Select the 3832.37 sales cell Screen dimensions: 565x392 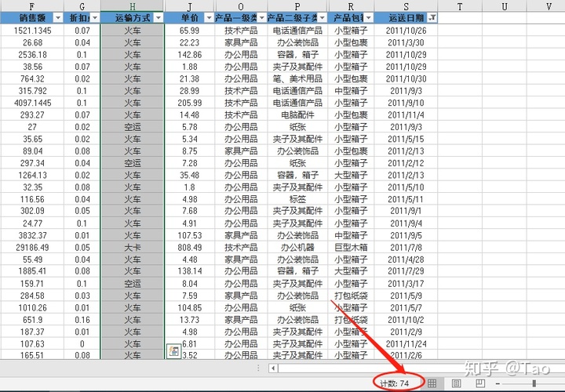(x=32, y=235)
